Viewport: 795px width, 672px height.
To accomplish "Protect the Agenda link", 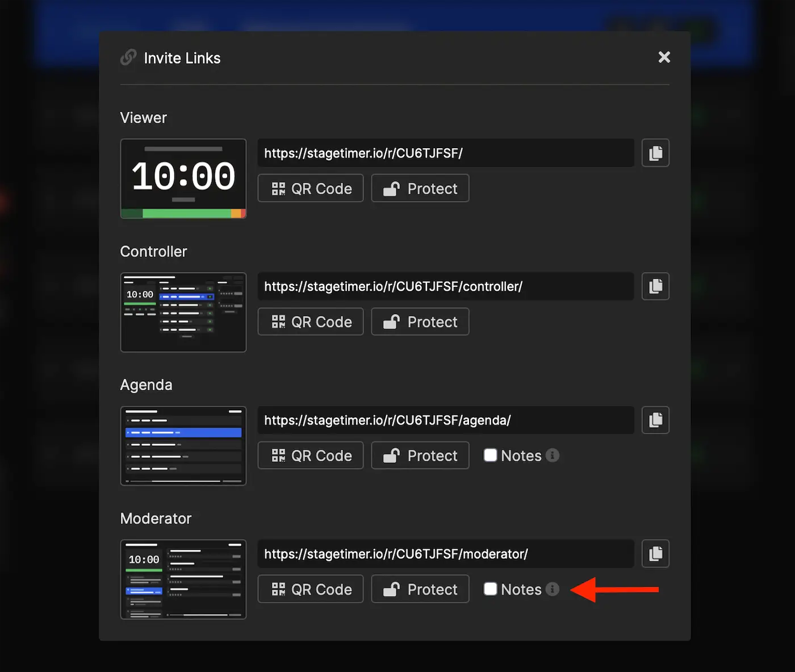I will click(x=420, y=455).
